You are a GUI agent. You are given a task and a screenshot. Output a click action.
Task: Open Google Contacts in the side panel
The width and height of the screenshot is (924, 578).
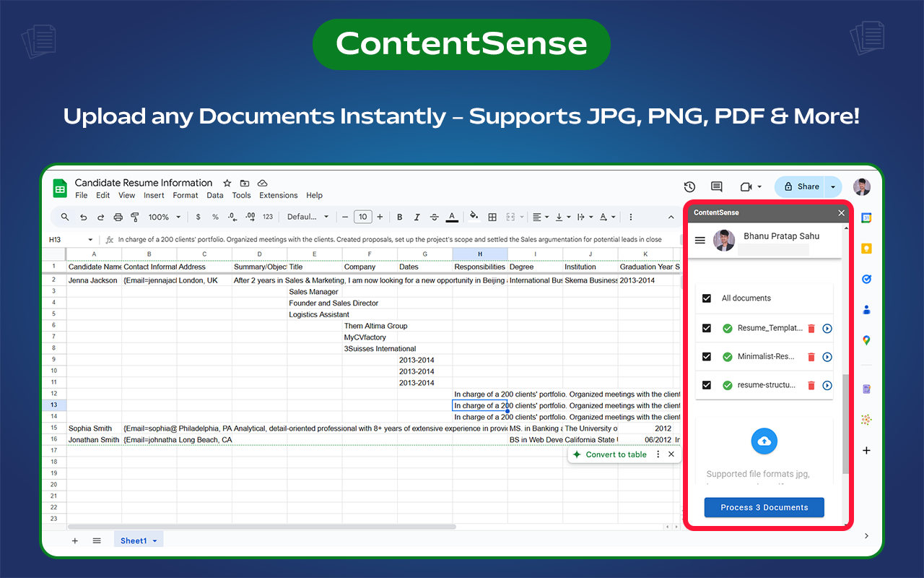pyautogui.click(x=866, y=310)
